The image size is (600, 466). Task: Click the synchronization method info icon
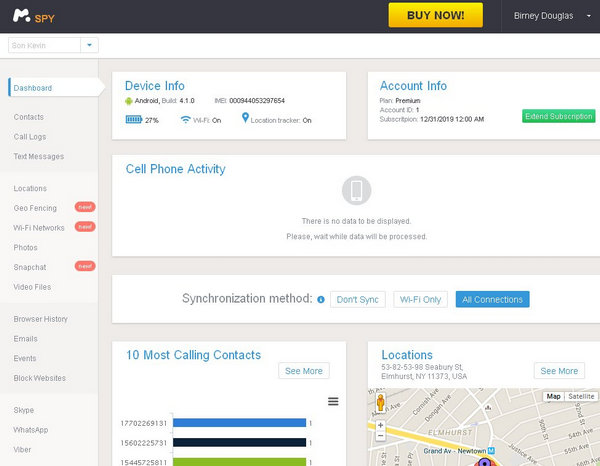321,300
